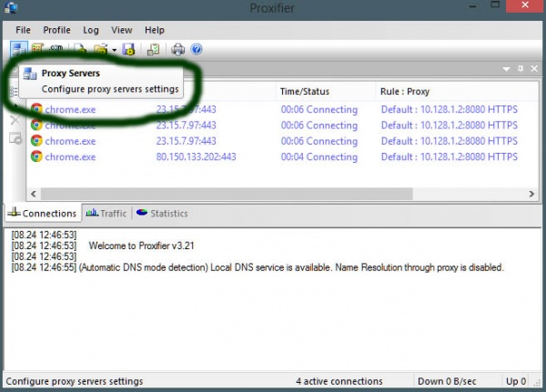546x392 pixels.
Task: Save the profile with the floppy icon
Action: point(128,49)
